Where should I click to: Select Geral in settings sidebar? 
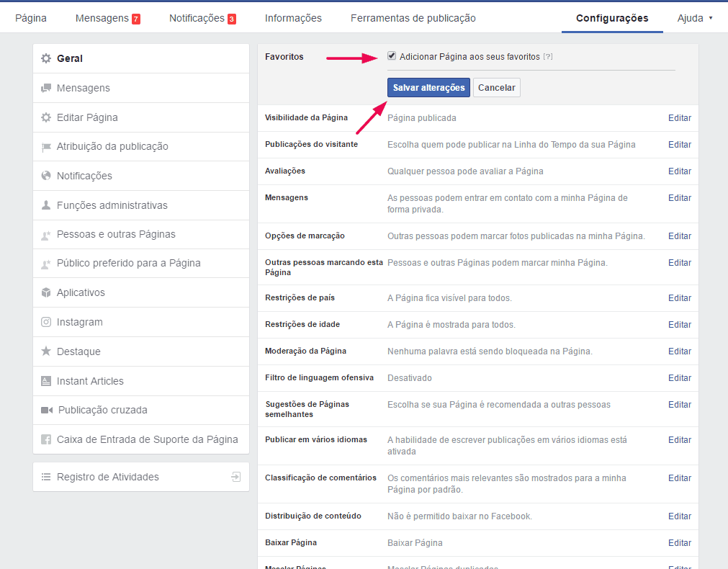pos(141,58)
